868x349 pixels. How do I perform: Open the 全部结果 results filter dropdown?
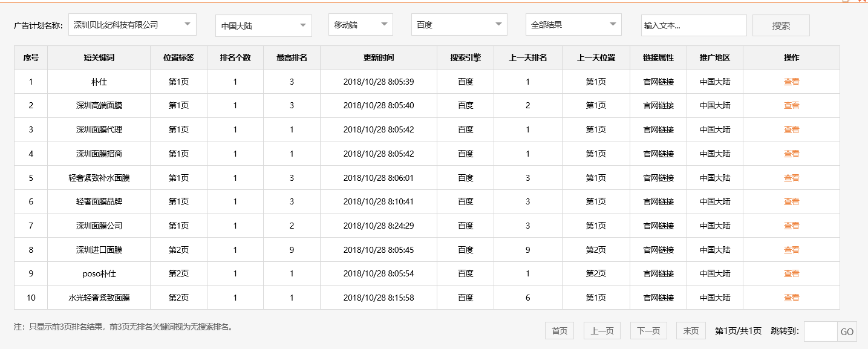pyautogui.click(x=573, y=25)
